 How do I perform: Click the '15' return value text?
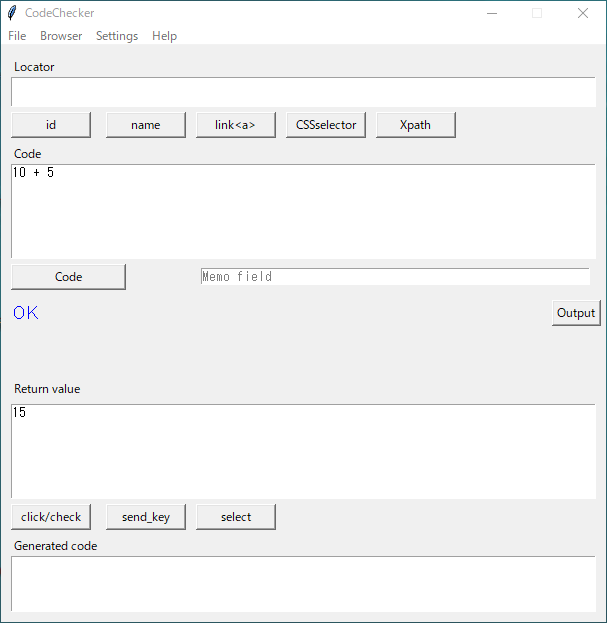tap(19, 412)
